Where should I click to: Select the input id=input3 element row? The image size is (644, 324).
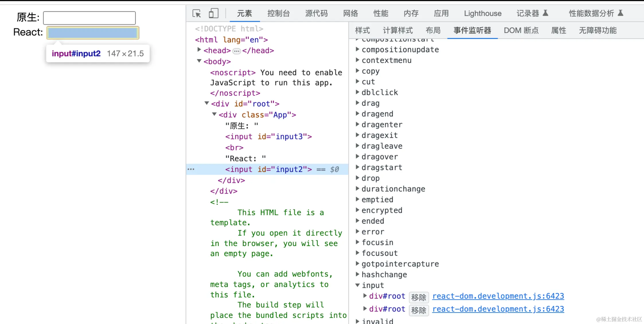pos(268,136)
